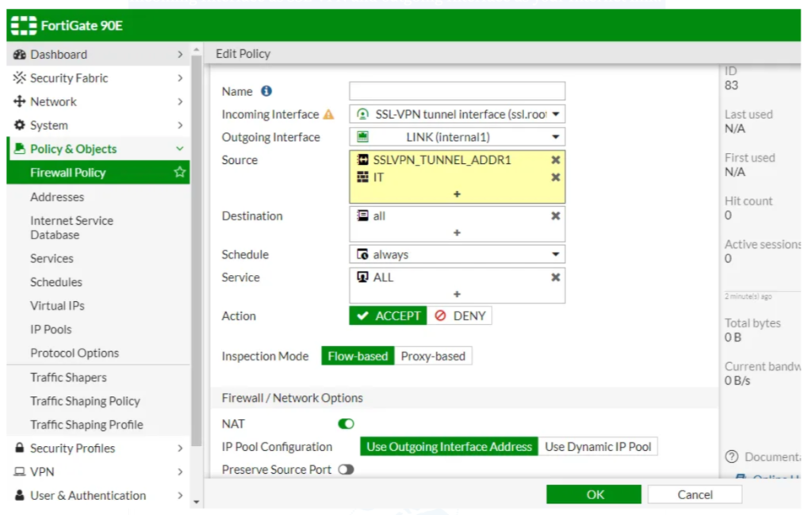The width and height of the screenshot is (812, 515).
Task: Collapse the Policy & Objects section
Action: [98, 149]
